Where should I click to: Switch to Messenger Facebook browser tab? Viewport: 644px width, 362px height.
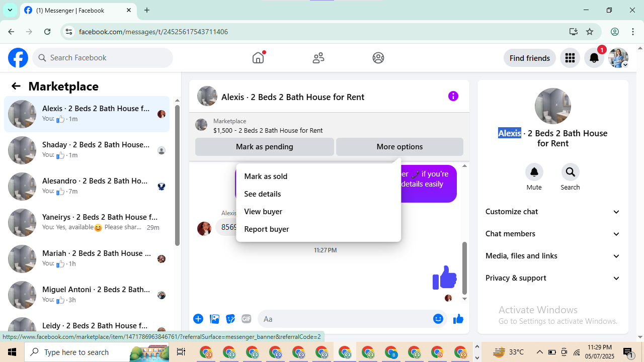tap(78, 10)
